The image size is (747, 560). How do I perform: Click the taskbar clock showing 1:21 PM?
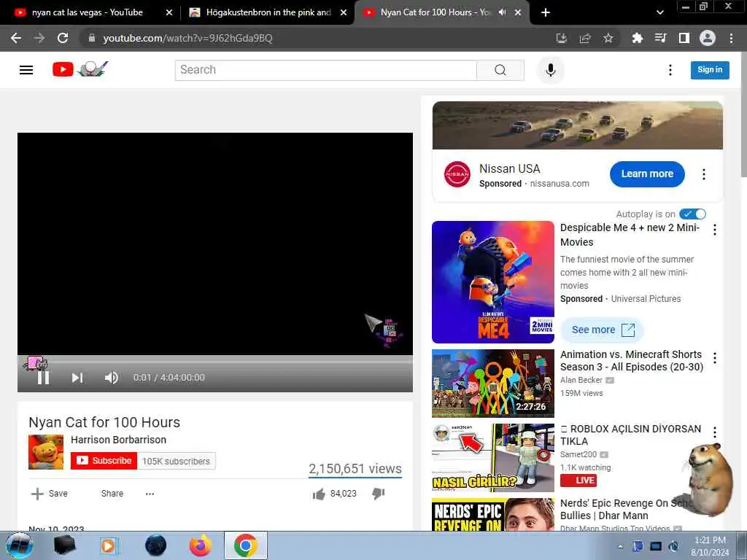pyautogui.click(x=710, y=546)
